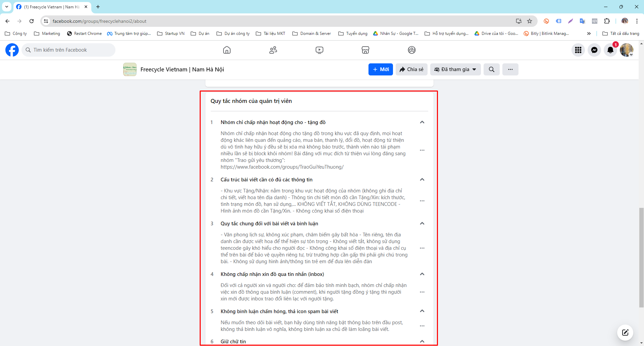Open the group search magnifier
This screenshot has height=346, width=644.
491,69
